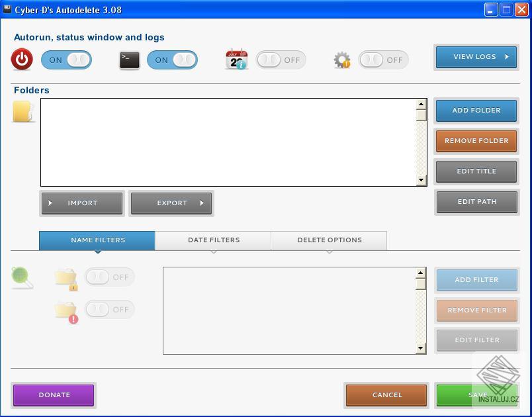The height and width of the screenshot is (417, 532).
Task: Click the filter list up scroll arrow
Action: coord(421,273)
